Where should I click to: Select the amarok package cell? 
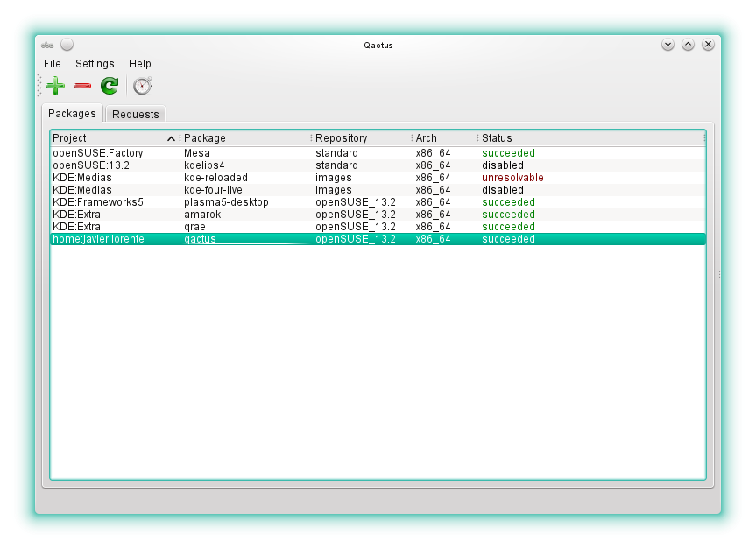[x=202, y=215]
